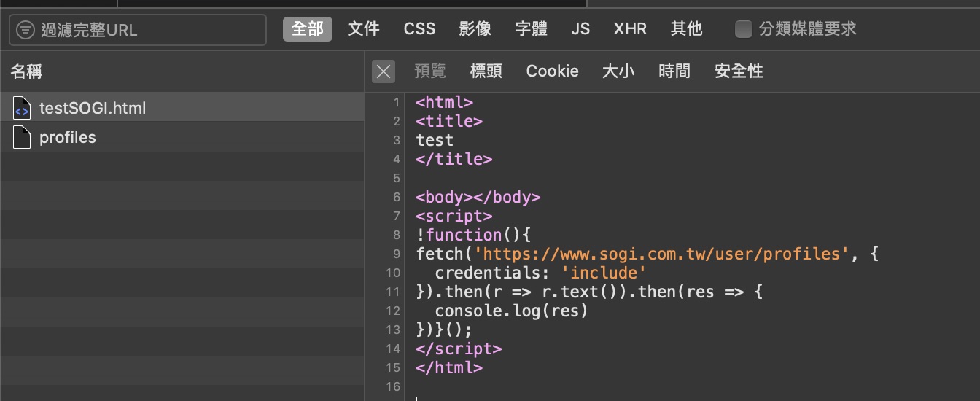The width and height of the screenshot is (980, 401).
Task: Click line number 16 in the gutter
Action: click(x=393, y=386)
